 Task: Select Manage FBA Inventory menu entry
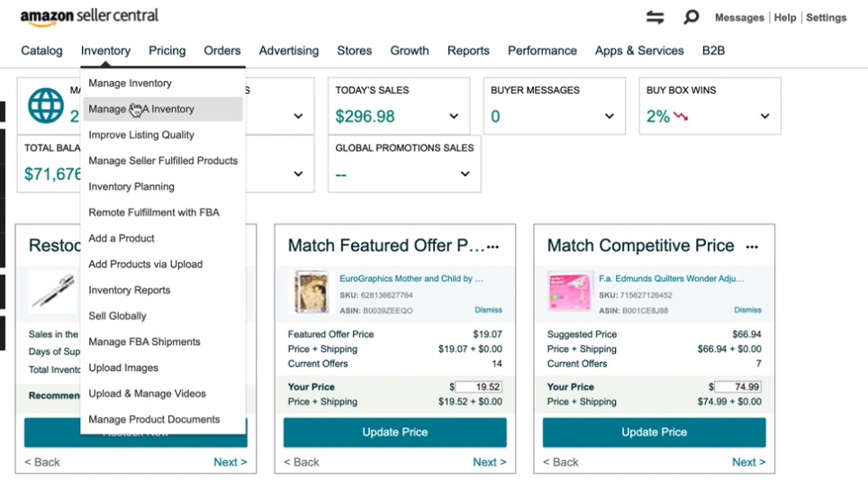click(x=163, y=109)
